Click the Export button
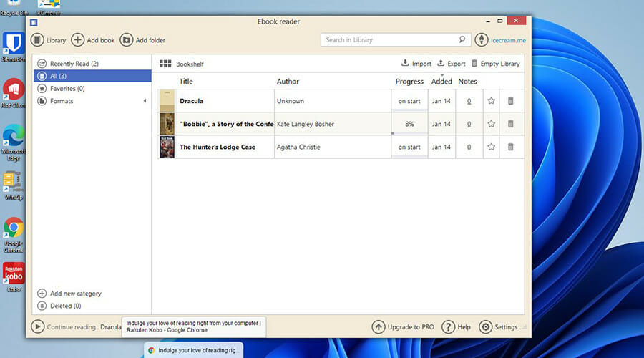 (x=451, y=63)
